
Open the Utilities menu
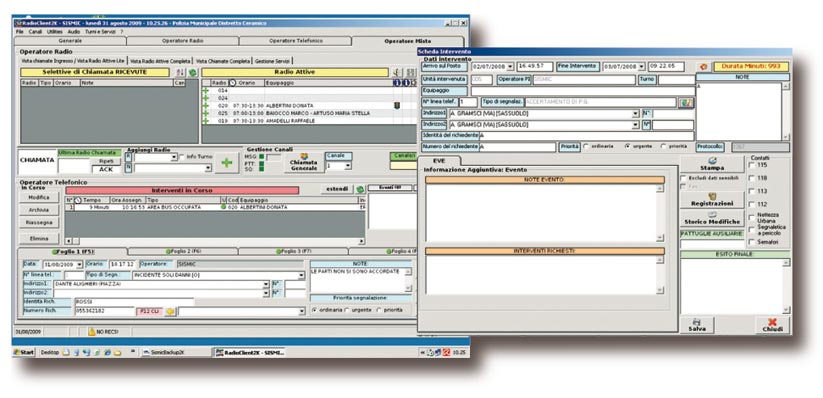[x=55, y=32]
